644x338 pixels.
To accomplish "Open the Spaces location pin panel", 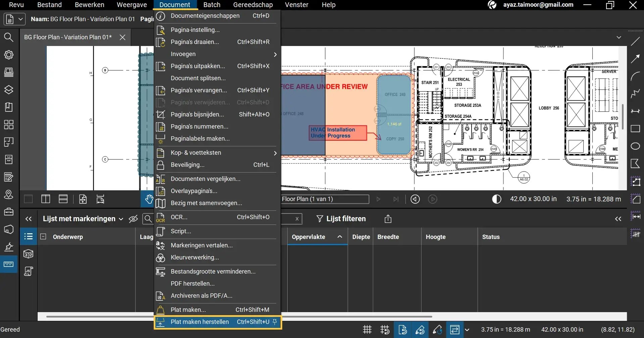I will pyautogui.click(x=9, y=194).
